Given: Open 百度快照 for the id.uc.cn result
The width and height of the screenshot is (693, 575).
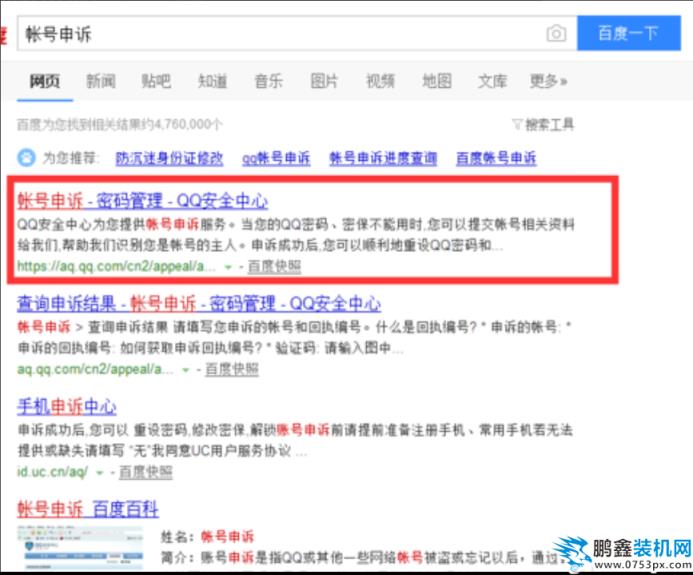Looking at the screenshot, I should pos(146,472).
